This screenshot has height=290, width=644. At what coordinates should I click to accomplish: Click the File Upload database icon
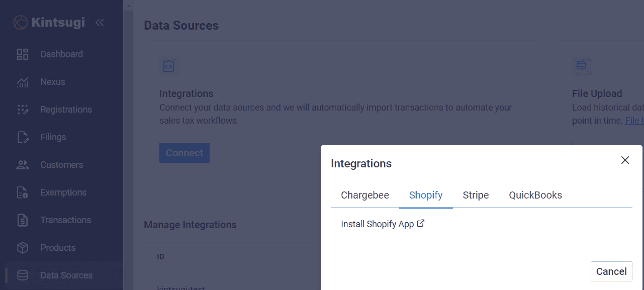tap(582, 65)
